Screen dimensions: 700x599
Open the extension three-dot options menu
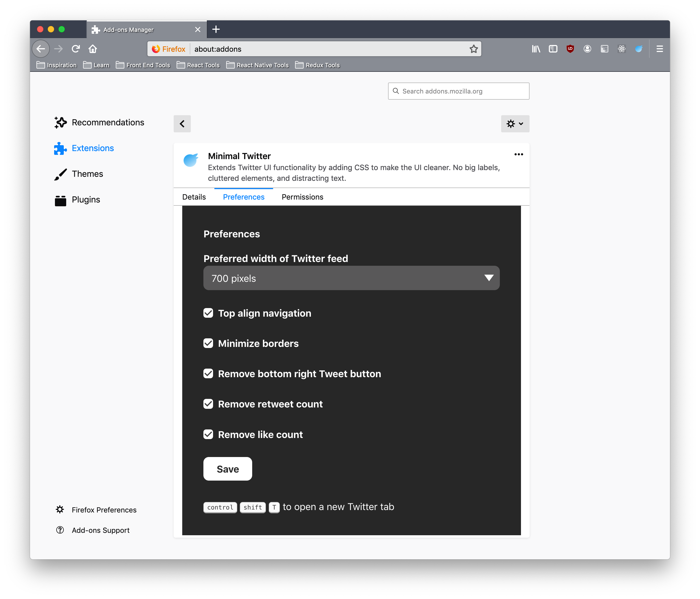pyautogui.click(x=519, y=154)
